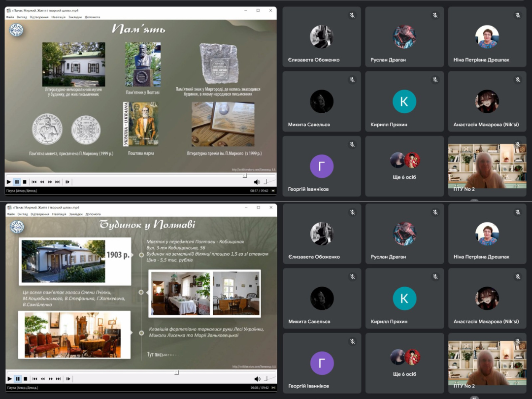The width and height of the screenshot is (532, 399).
Task: Click the Єлизавета Обоженко avatar beside the Пам'ять slide
Action: (321, 36)
